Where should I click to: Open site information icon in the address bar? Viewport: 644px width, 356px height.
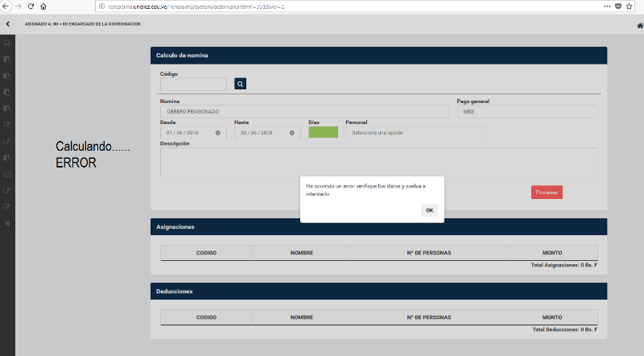102,6
